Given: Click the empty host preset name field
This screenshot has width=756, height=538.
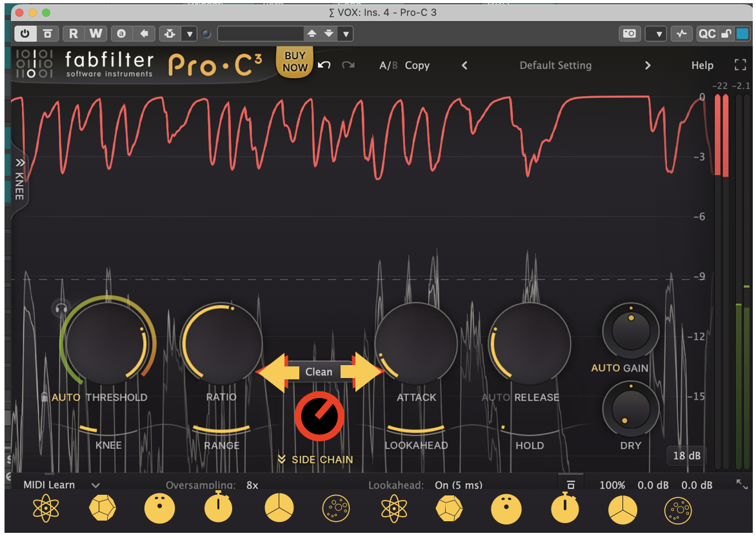Looking at the screenshot, I should [261, 34].
